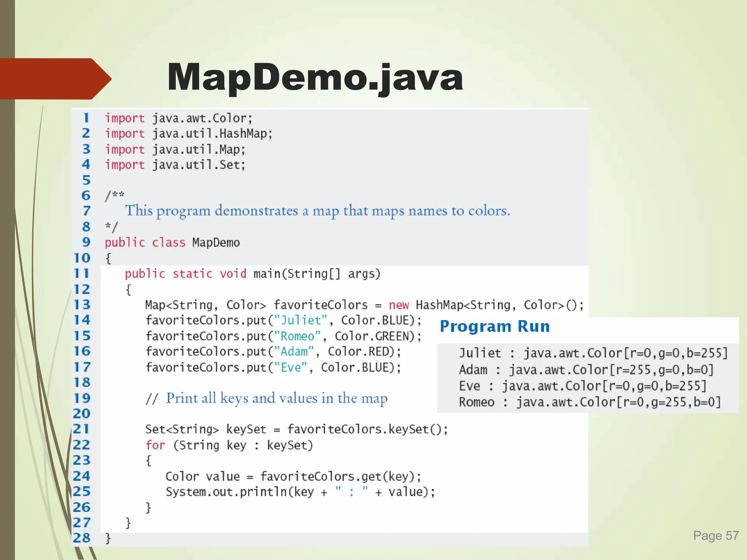Click the for loop header line
Screen dimensions: 747x560
click(x=229, y=445)
